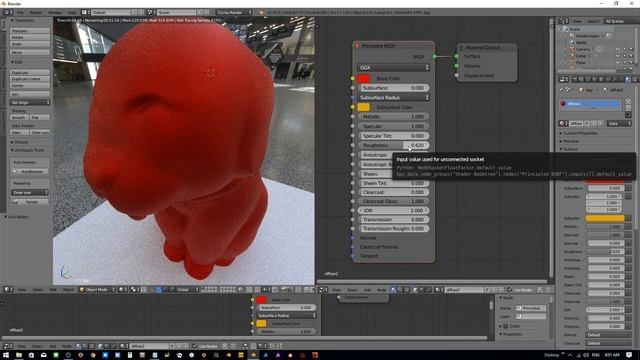Click the yellow Subsurface Color swatch on node
Image resolution: width=640 pixels, height=360 pixels.
[363, 107]
